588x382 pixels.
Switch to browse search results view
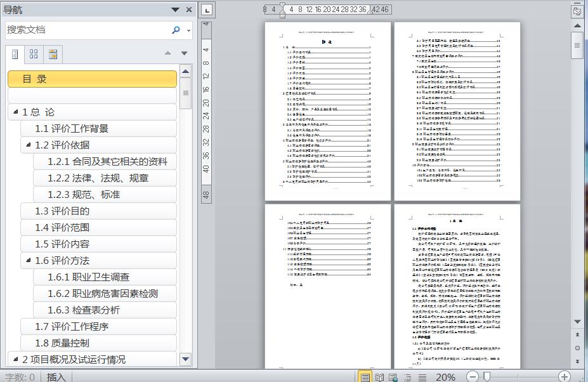[x=53, y=55]
